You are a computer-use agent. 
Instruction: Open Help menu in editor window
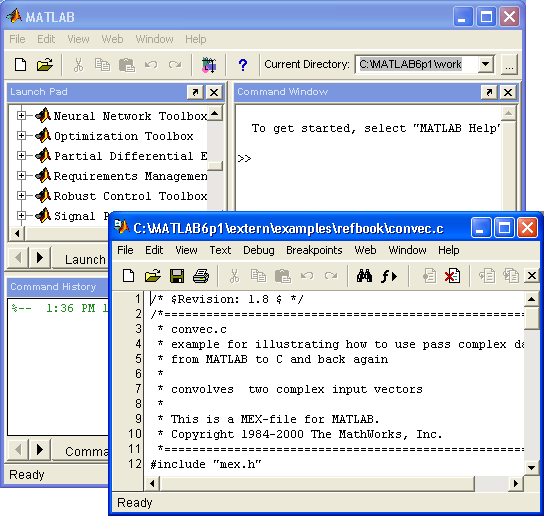click(449, 250)
